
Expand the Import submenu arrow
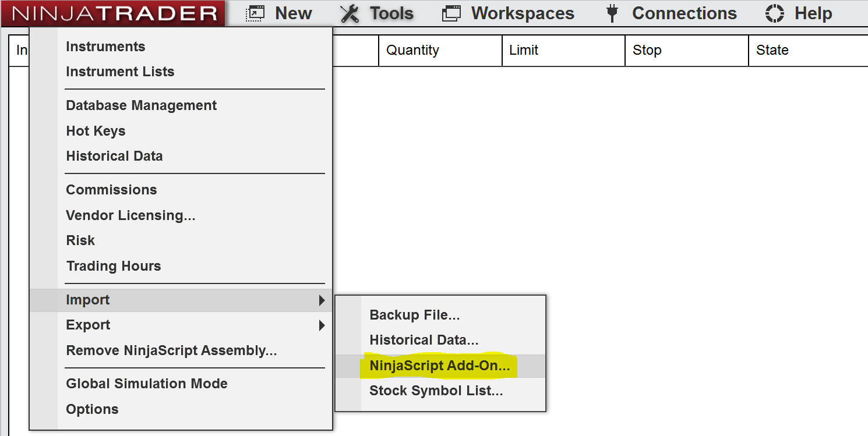pyautogui.click(x=322, y=300)
